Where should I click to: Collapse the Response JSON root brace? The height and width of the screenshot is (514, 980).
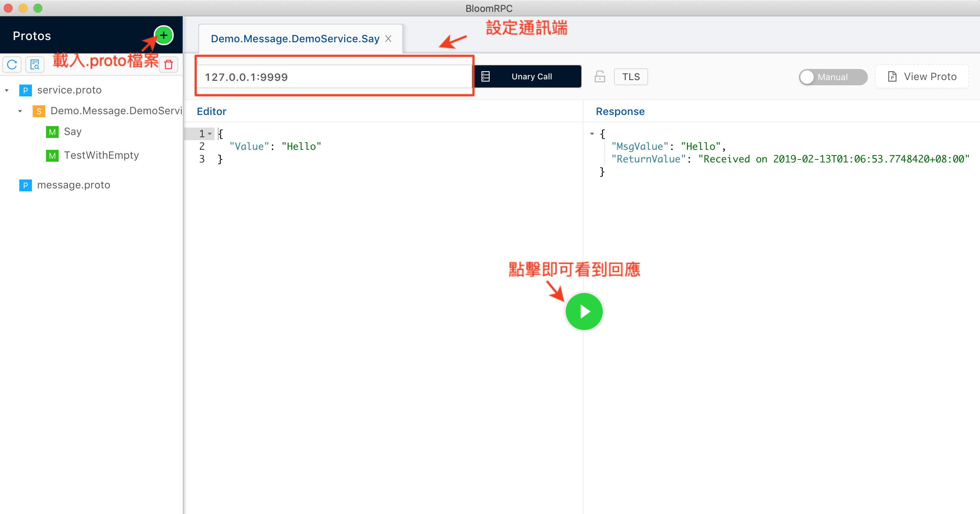[592, 134]
